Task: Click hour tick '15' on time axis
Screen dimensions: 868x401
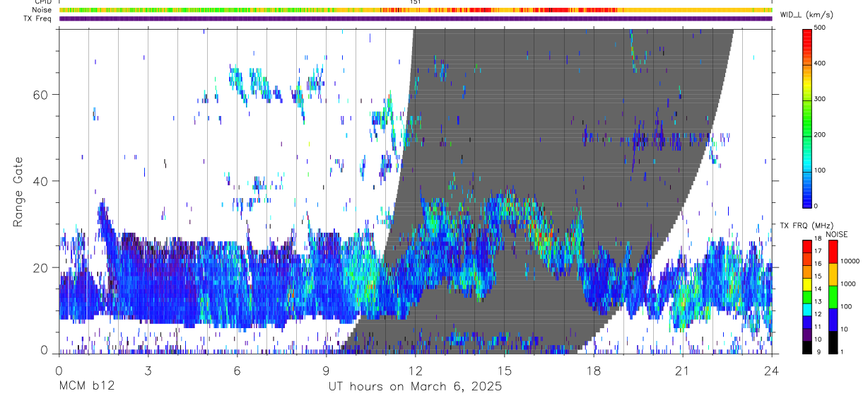Action: click(x=505, y=371)
